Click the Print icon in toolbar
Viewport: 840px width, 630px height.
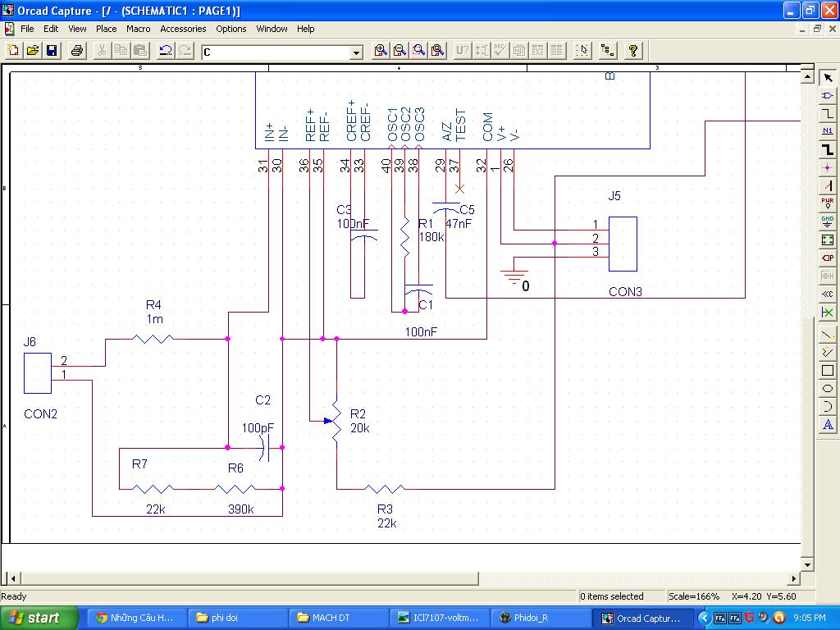coord(77,51)
